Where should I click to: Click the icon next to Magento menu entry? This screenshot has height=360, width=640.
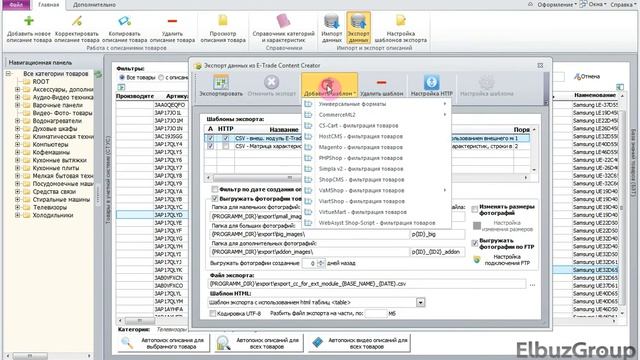click(309, 147)
